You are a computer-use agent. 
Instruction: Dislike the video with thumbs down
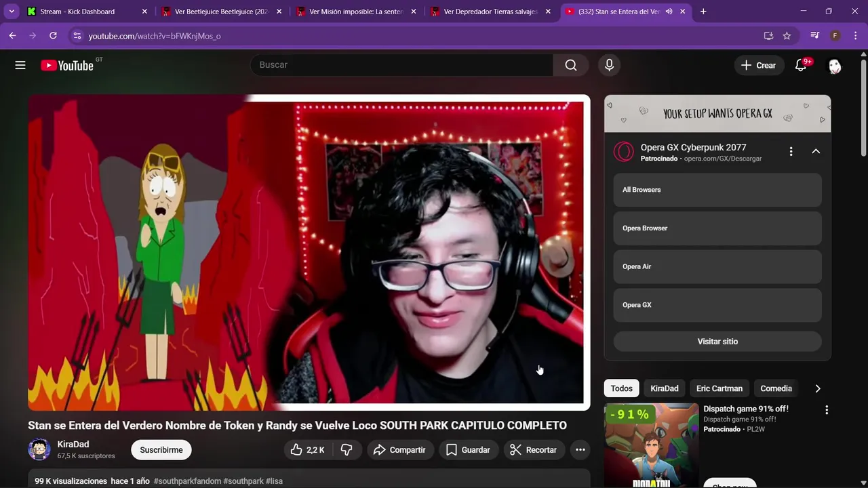coord(347,450)
